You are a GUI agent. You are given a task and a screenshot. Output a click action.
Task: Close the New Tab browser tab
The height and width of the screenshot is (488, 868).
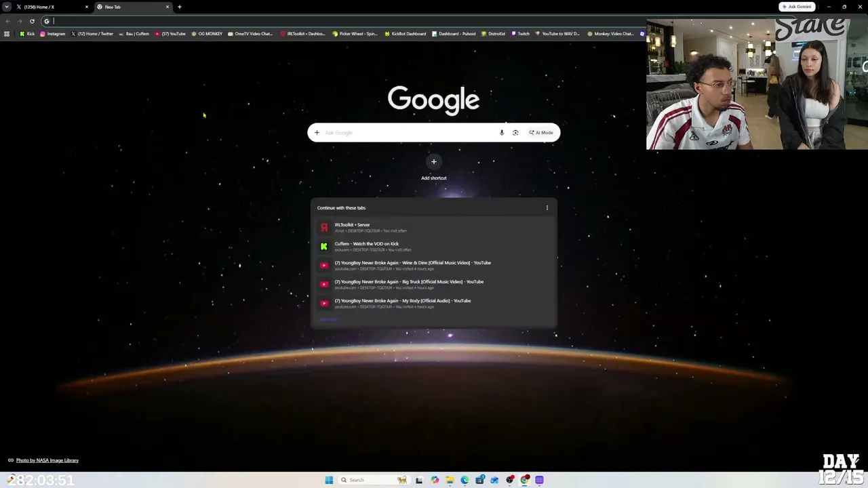click(167, 7)
